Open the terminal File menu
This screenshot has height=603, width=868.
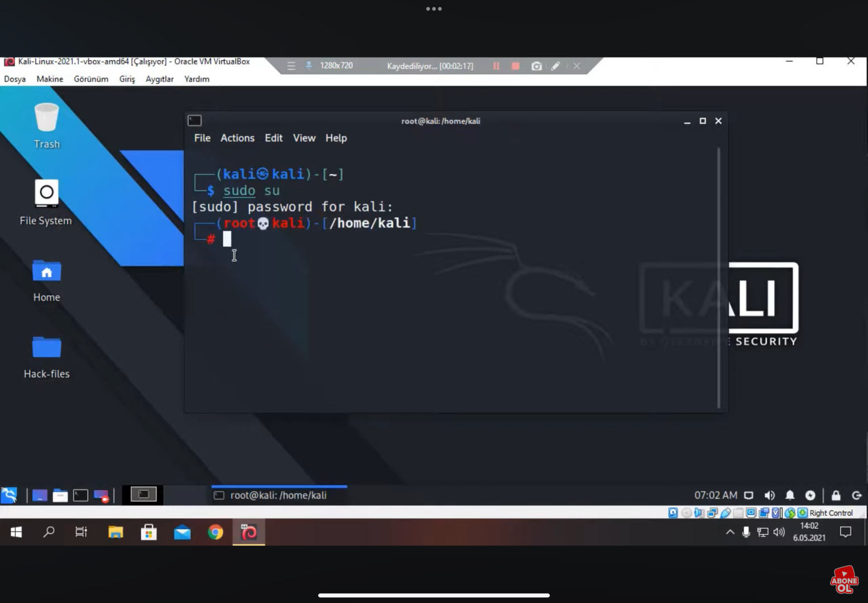click(202, 138)
